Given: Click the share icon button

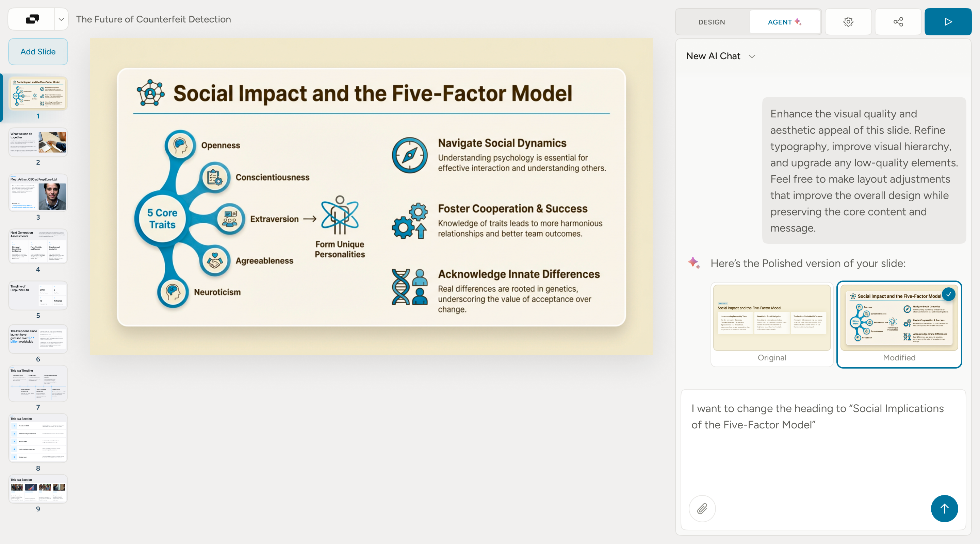Looking at the screenshot, I should click(x=898, y=22).
